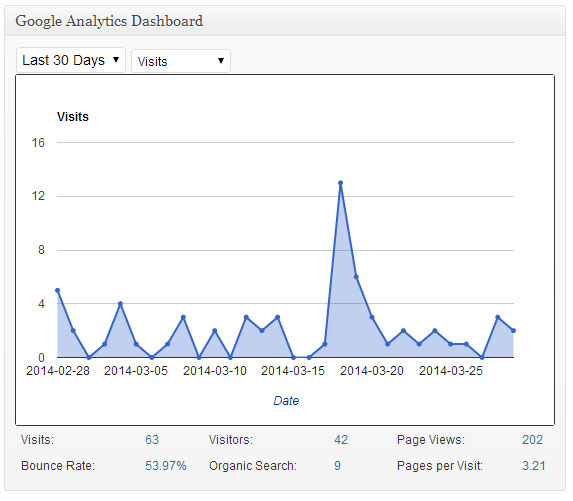The height and width of the screenshot is (501, 573).
Task: Click the Visitors value 42
Action: pos(341,440)
